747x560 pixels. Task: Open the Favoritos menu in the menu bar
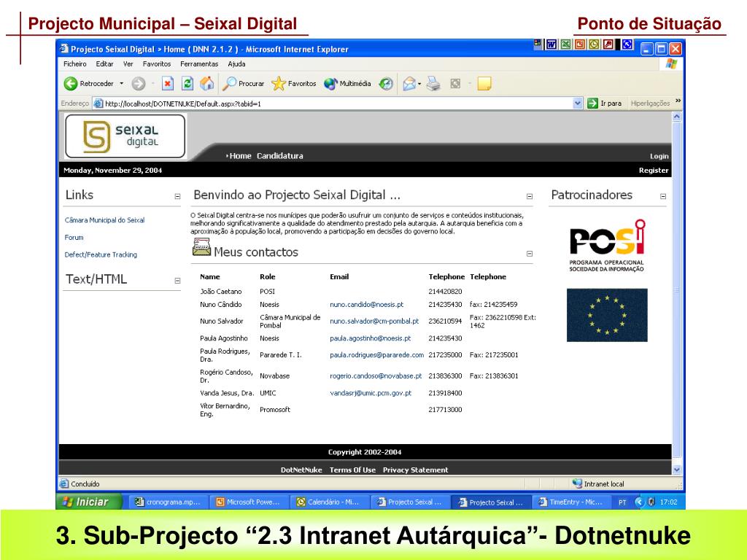157,64
